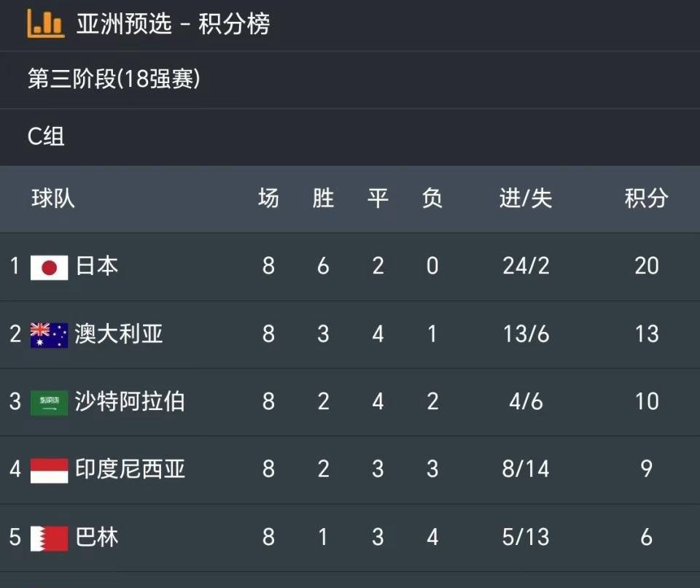Click the Japan flag icon
The image size is (700, 588).
[49, 267]
